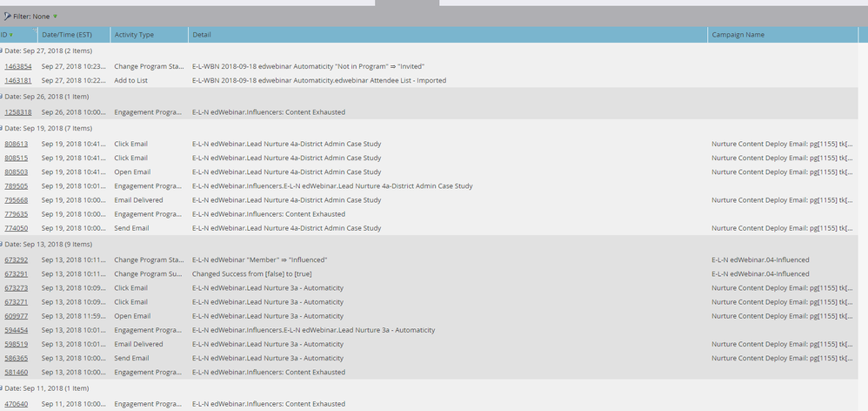Collapse the Sep 13, 2018 date group
This screenshot has width=868, height=411.
(x=2, y=244)
